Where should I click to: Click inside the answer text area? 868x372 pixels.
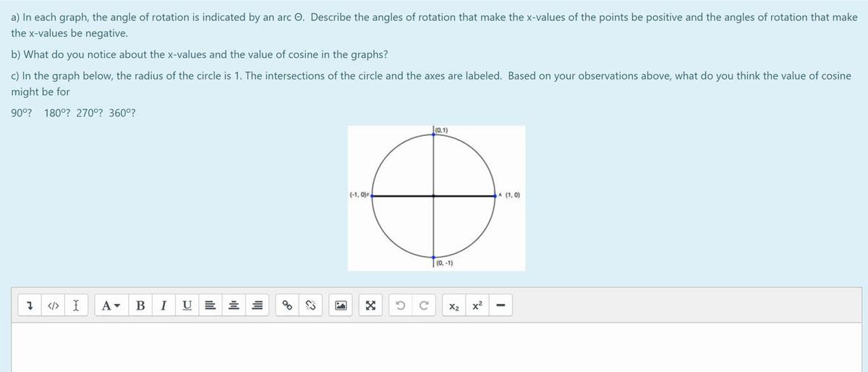coord(434,347)
